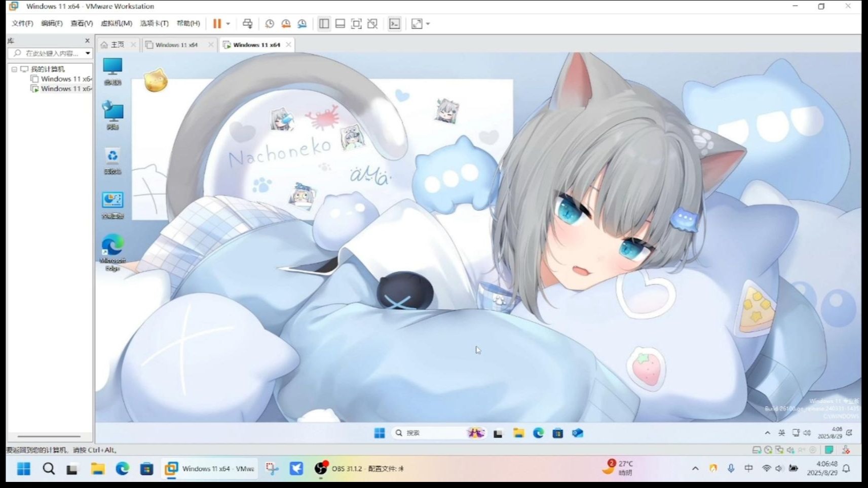Select Microsoft Edge shortcut on guest desktop
Screen dimensions: 868x488
pyautogui.click(x=112, y=252)
